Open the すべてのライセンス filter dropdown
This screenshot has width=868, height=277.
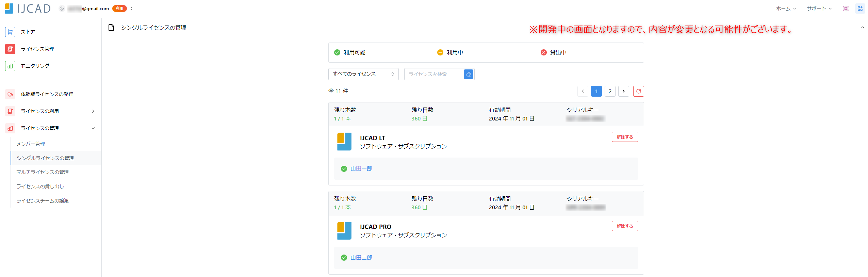click(363, 74)
